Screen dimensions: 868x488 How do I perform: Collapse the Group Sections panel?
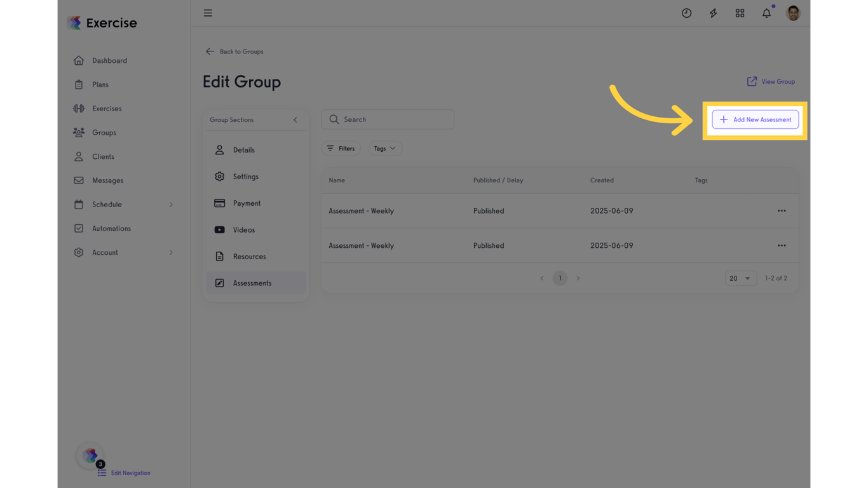click(x=295, y=119)
